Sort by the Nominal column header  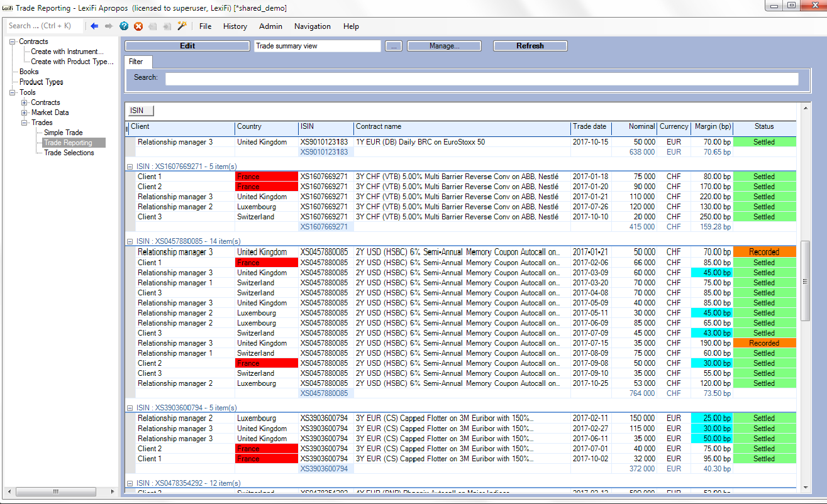(635, 128)
